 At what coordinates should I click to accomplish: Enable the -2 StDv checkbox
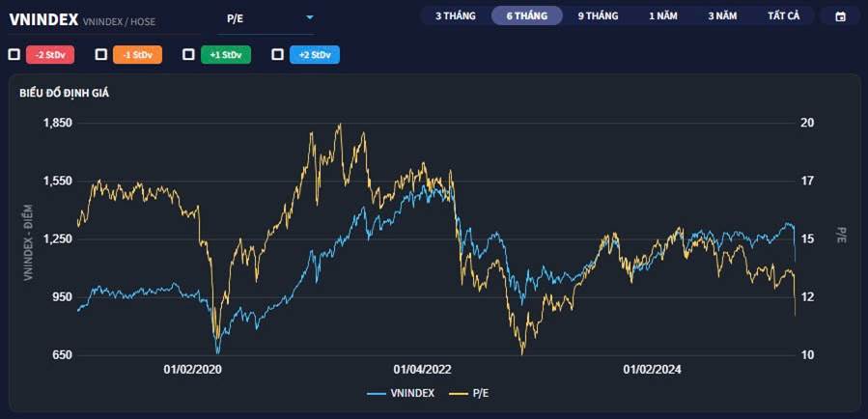(14, 55)
